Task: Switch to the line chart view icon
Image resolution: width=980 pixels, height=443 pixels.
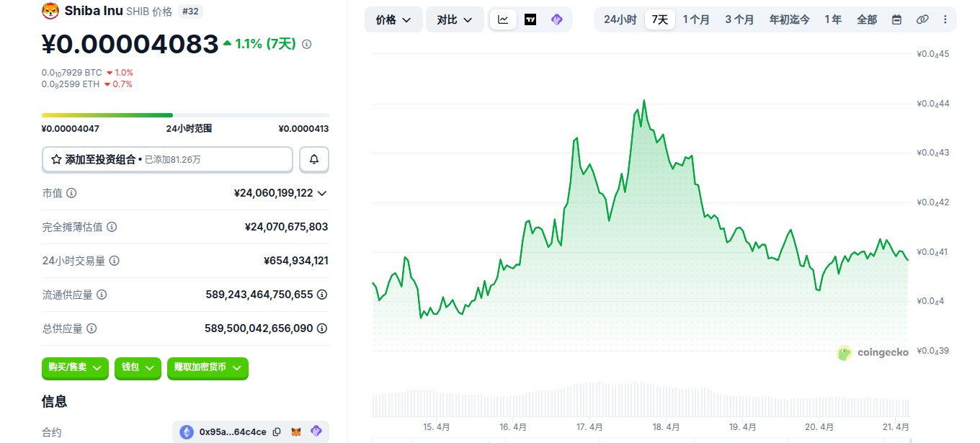Action: pyautogui.click(x=503, y=19)
